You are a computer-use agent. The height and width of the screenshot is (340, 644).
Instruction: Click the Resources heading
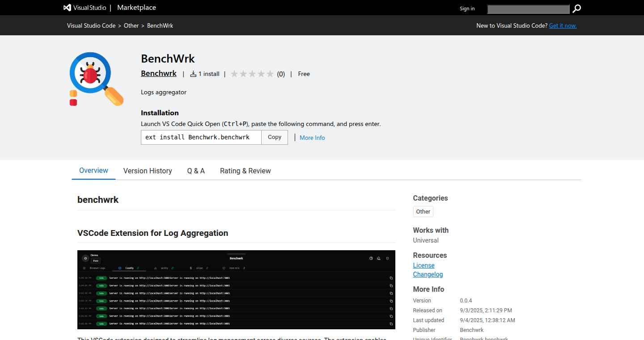click(x=430, y=255)
